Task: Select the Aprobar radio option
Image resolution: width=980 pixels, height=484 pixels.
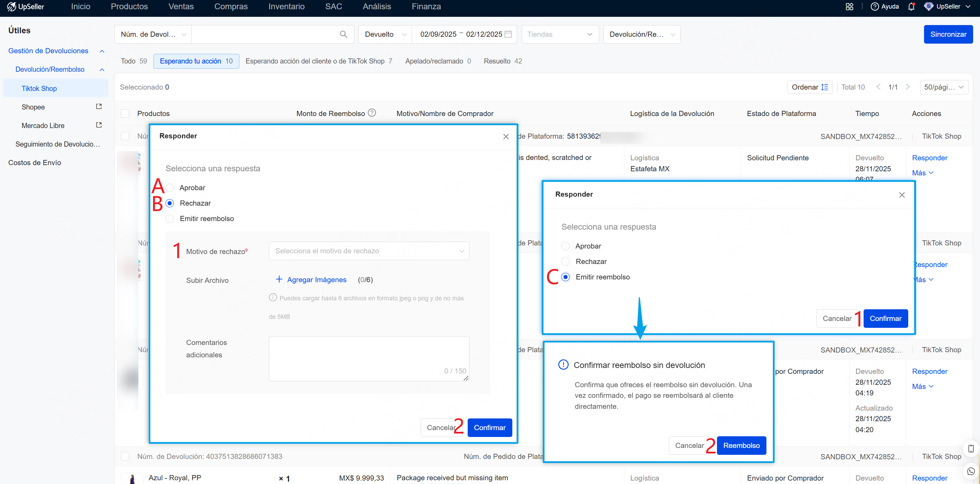Action: [170, 188]
